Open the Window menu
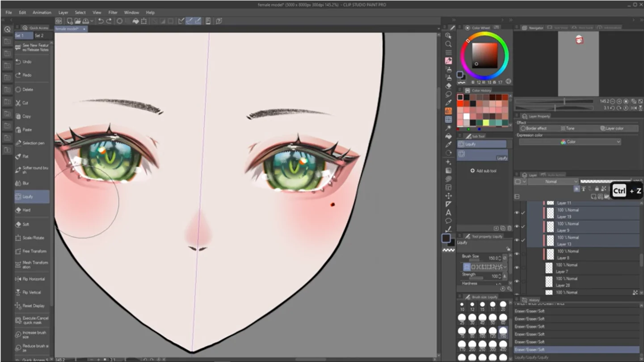The width and height of the screenshot is (644, 362). [x=131, y=12]
